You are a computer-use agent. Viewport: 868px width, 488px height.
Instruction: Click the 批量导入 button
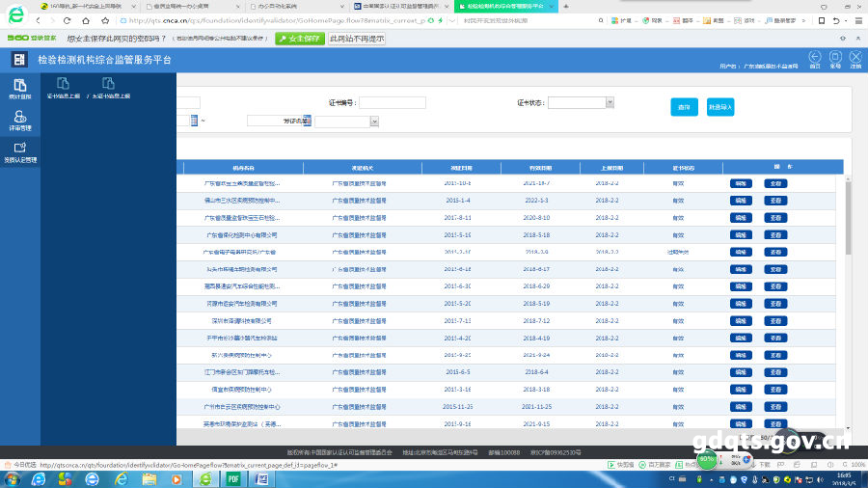[x=720, y=107]
